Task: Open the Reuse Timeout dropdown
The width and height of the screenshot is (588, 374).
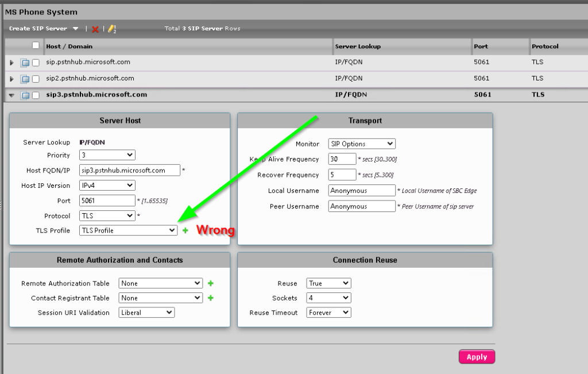Action: 329,313
